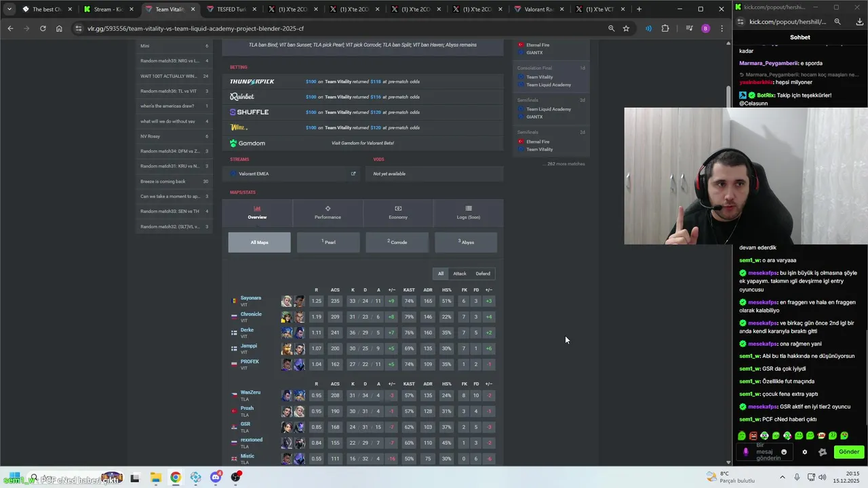Open thread 'what will we do without yay'
This screenshot has height=488, width=868.
coord(174,121)
